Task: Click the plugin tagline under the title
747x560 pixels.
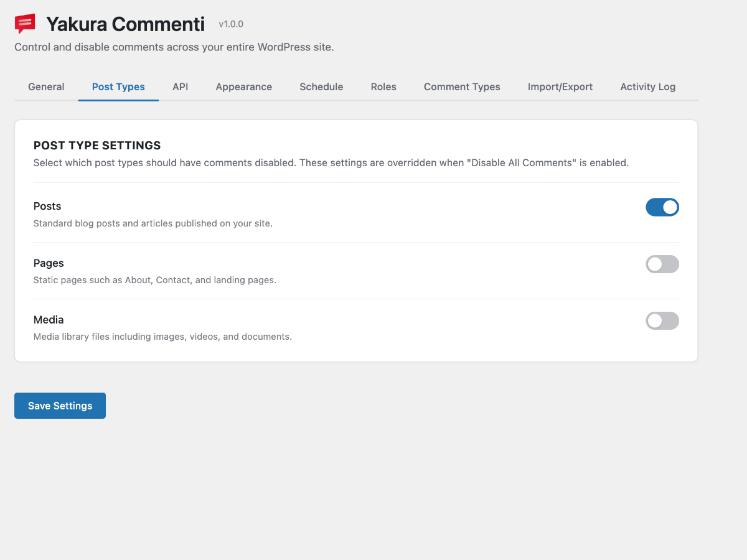Action: point(174,47)
